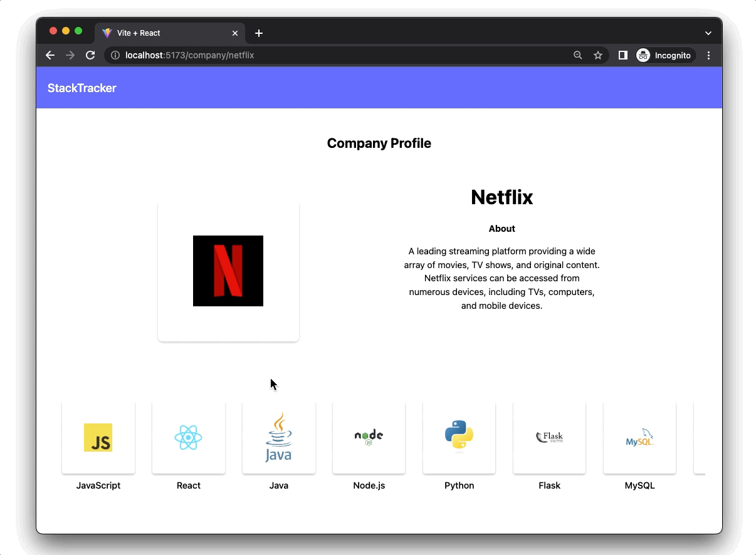The image size is (756, 555).
Task: Click the site info icon in address bar
Action: point(115,55)
